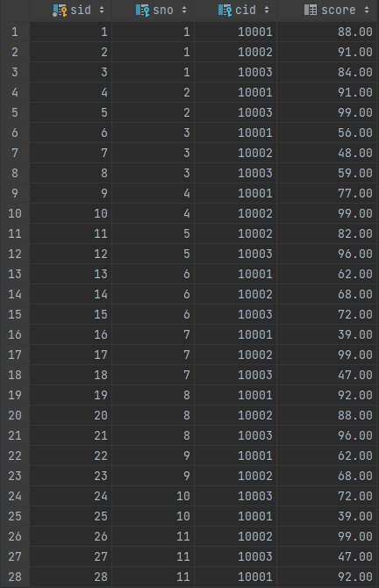Click the sno column key icon
The height and width of the screenshot is (588, 379).
(x=142, y=11)
